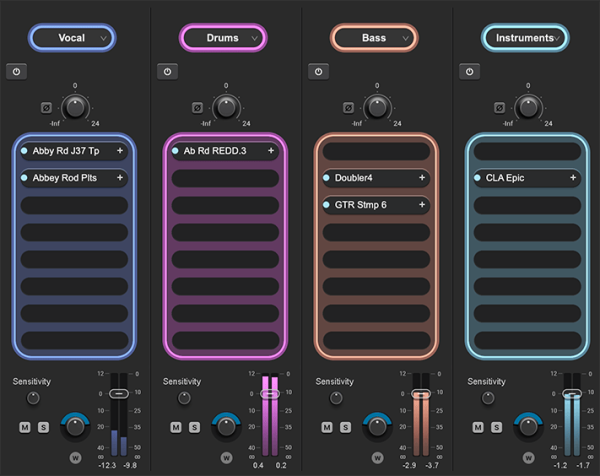The image size is (600, 476).
Task: Bypass GTR Stmp 6 via its blue dot
Action: (326, 205)
